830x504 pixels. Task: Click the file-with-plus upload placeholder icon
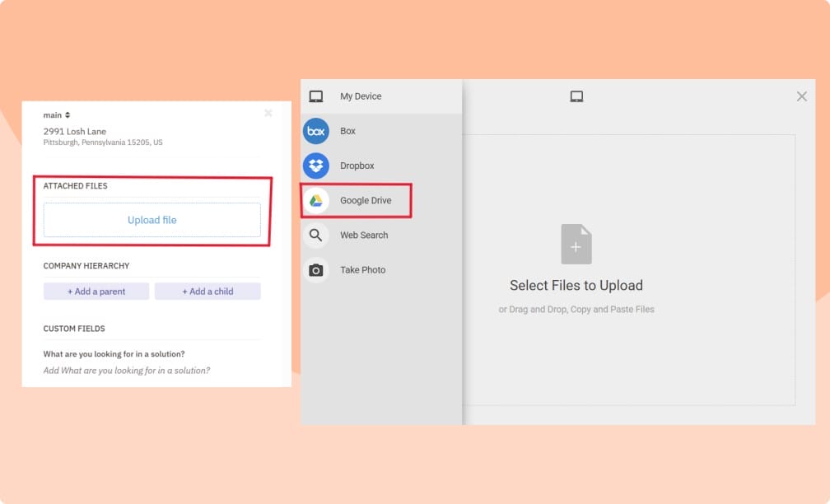(576, 243)
